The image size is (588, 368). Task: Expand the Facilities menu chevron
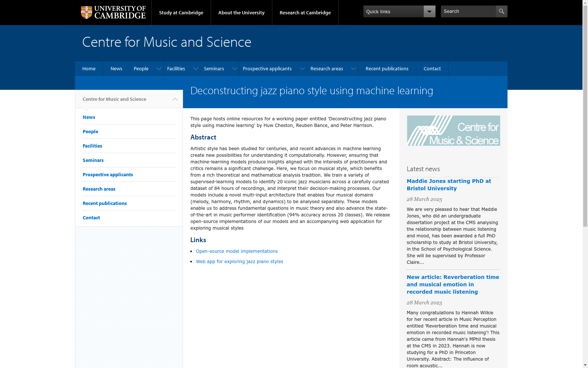[196, 69]
